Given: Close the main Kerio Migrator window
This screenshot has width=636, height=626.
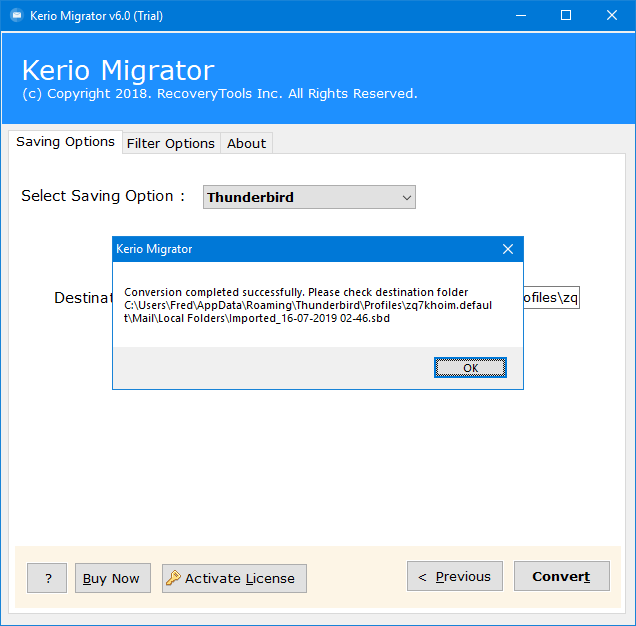Looking at the screenshot, I should click(612, 15).
